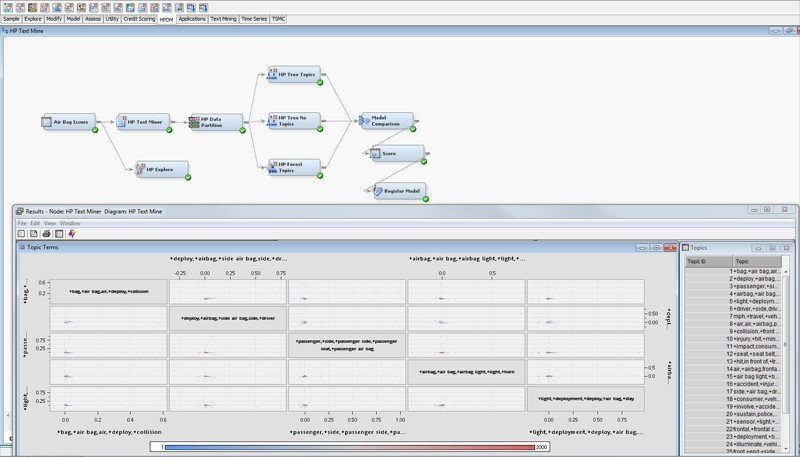Open the Text Mining tab

pos(223,19)
